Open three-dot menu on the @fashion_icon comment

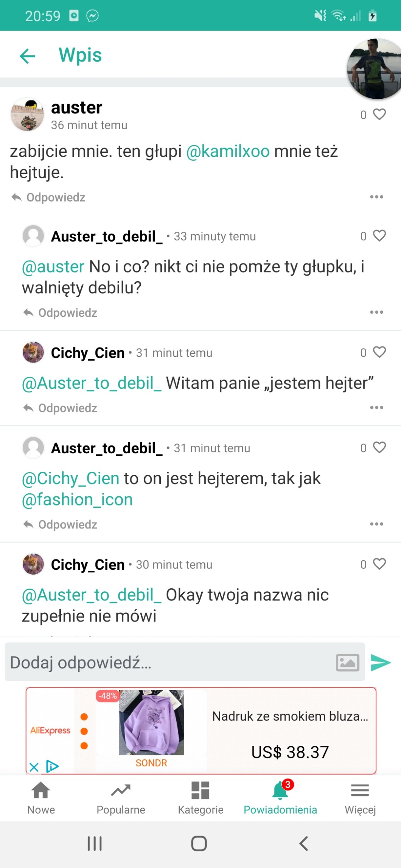(x=376, y=524)
